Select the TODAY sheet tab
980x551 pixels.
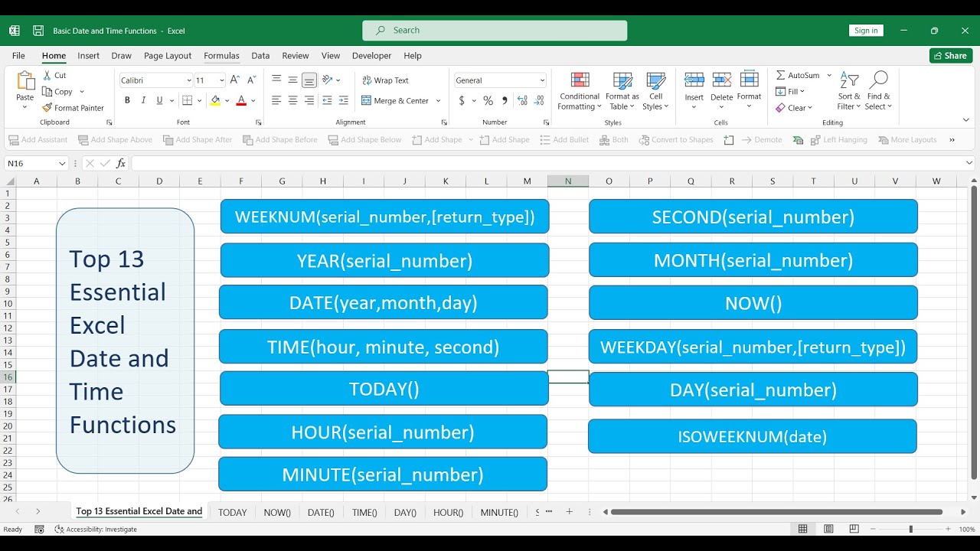point(232,512)
